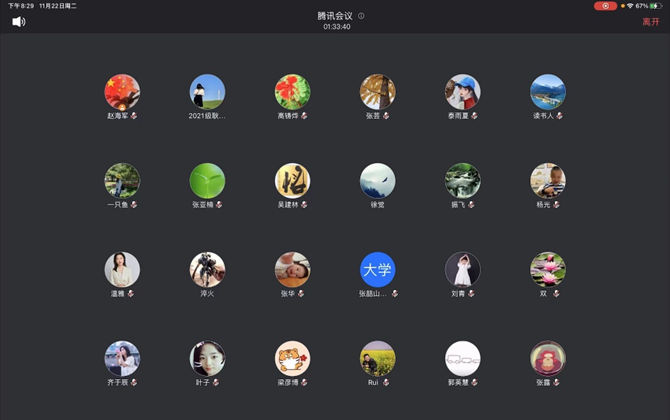Select 萍火's camera avatar
670x420 pixels.
(207, 270)
